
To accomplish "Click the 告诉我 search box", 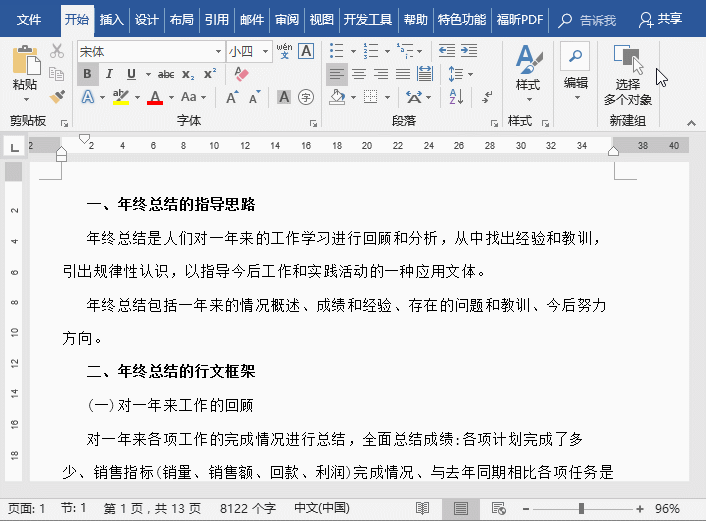I will click(x=587, y=20).
